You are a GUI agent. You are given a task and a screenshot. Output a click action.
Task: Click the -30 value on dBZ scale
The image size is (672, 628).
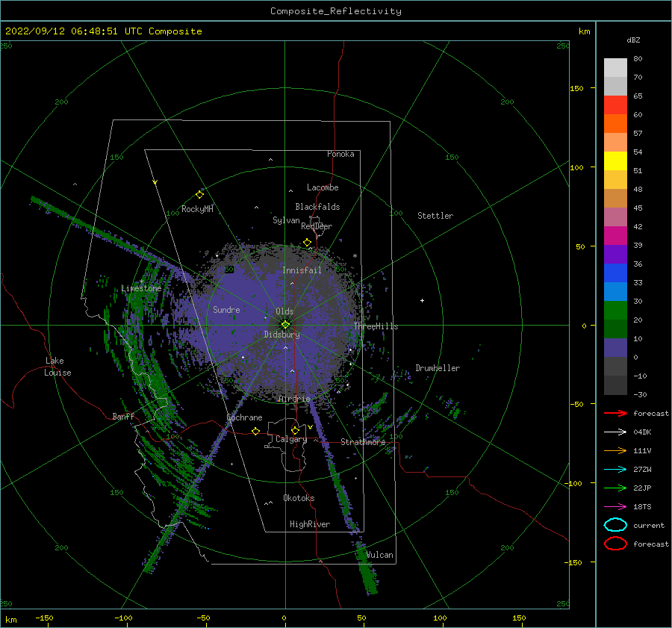tap(641, 394)
